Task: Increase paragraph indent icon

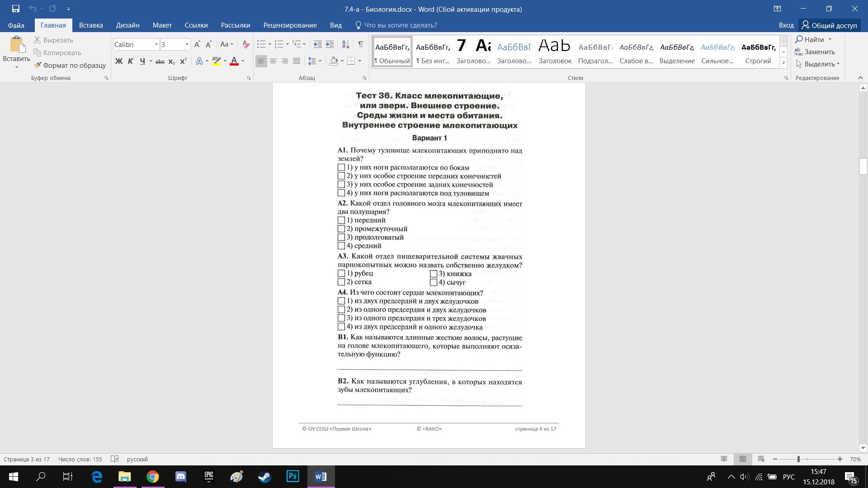Action: pos(330,44)
